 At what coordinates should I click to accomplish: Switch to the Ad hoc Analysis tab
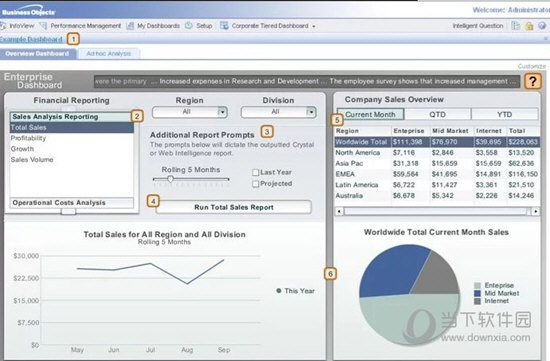coord(108,53)
